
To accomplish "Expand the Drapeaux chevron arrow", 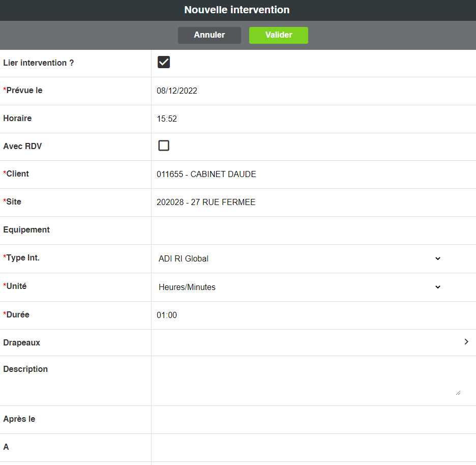I will coord(466,342).
